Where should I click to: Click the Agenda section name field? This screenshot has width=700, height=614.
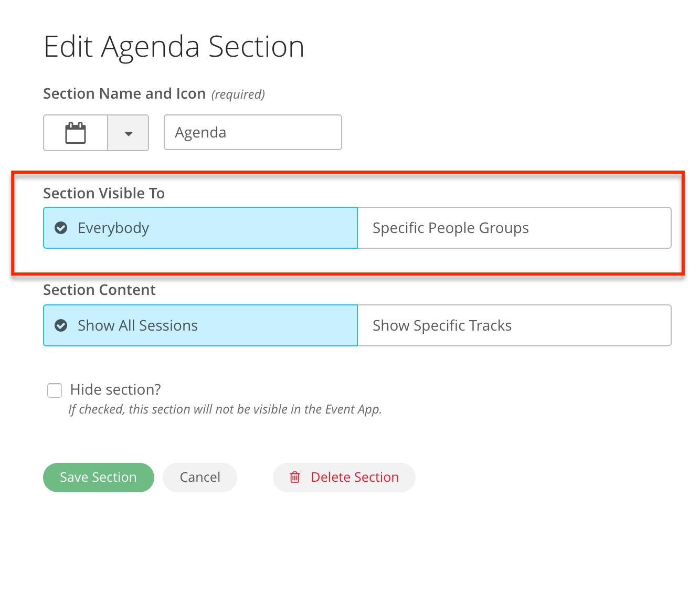(x=253, y=132)
